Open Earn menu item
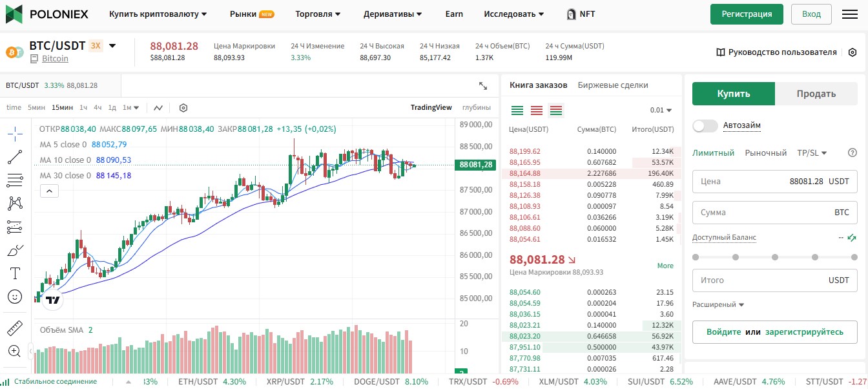 click(454, 14)
